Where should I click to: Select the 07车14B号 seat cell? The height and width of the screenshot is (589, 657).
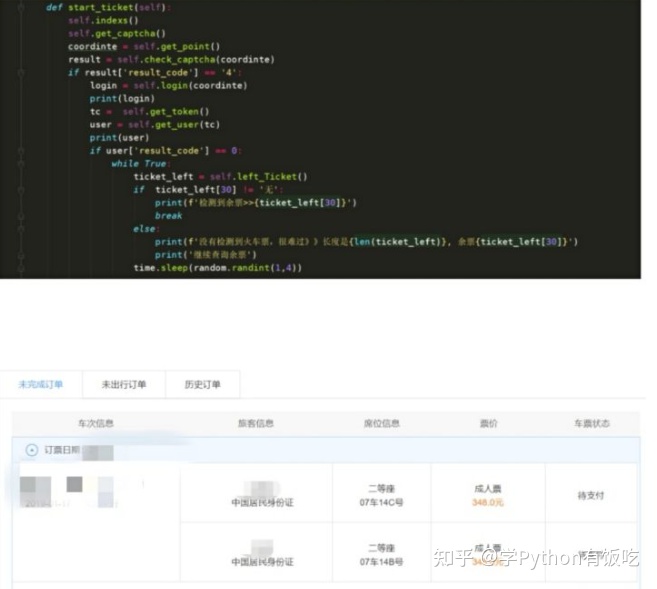[381, 562]
